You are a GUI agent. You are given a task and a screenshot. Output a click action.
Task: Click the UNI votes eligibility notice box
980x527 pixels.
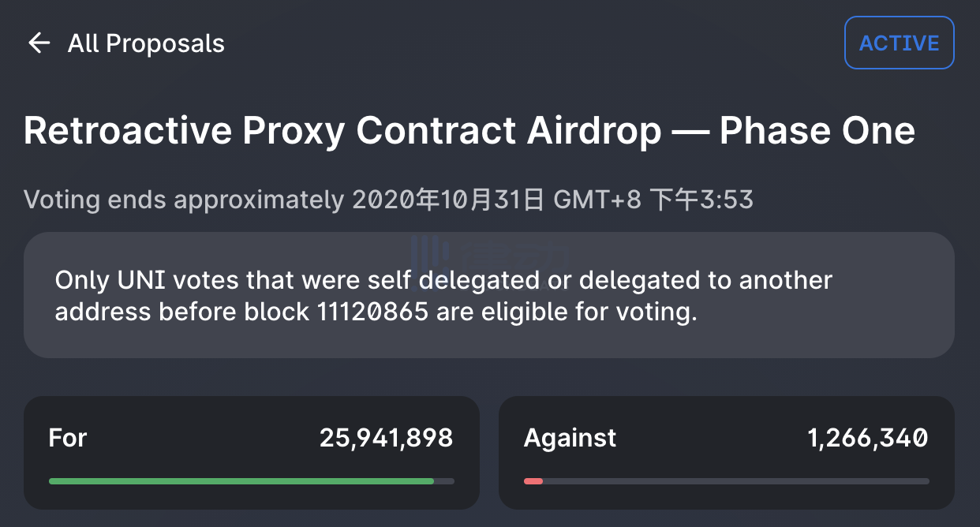[x=489, y=295]
